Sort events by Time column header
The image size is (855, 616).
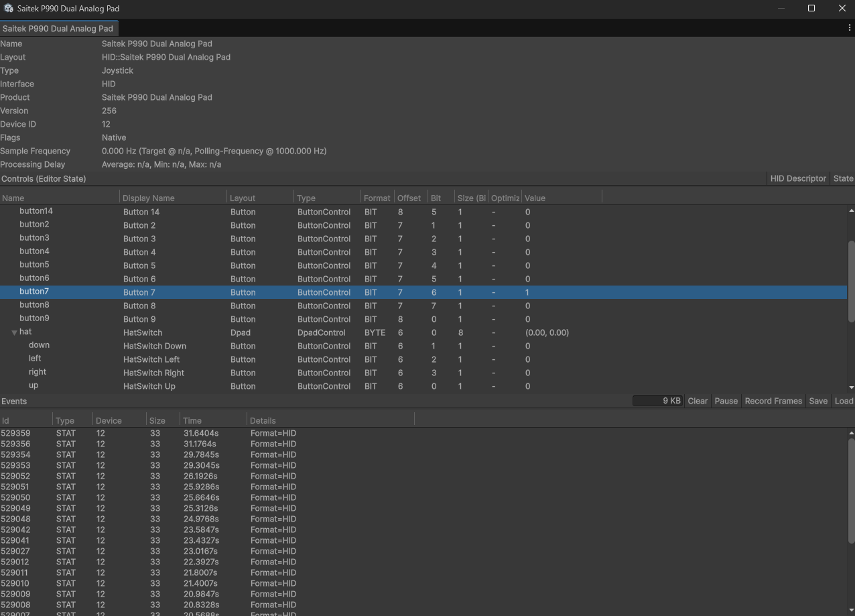[213, 420]
